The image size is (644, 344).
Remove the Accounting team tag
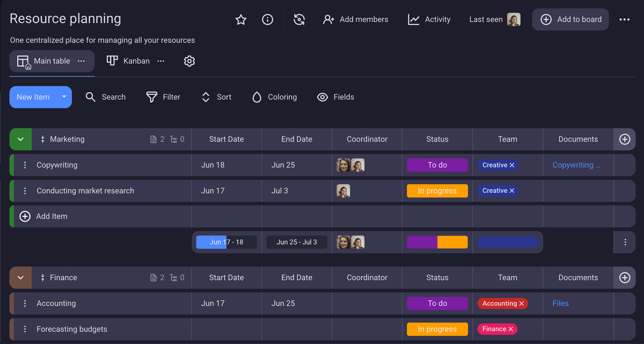point(522,304)
